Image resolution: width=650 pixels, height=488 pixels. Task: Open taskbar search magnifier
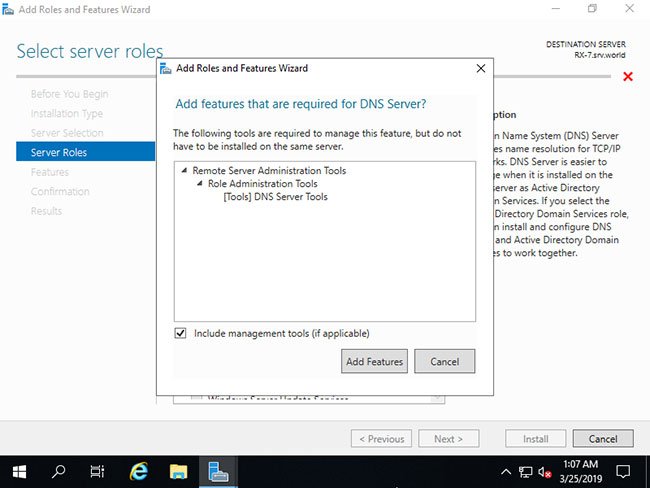point(58,471)
